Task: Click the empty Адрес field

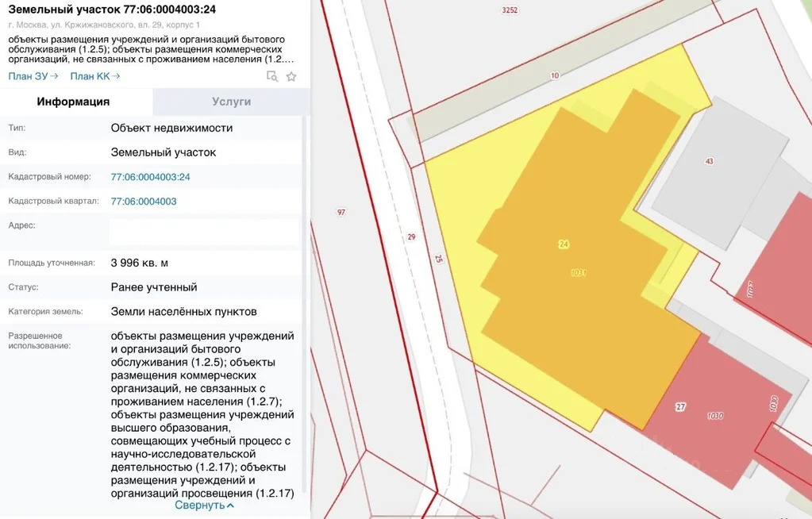Action: (x=204, y=232)
